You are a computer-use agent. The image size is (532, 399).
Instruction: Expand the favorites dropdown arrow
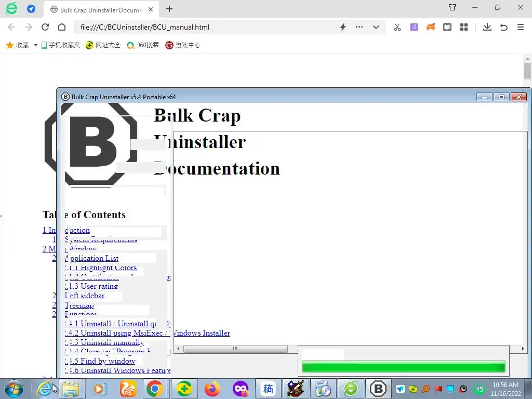[x=35, y=45]
